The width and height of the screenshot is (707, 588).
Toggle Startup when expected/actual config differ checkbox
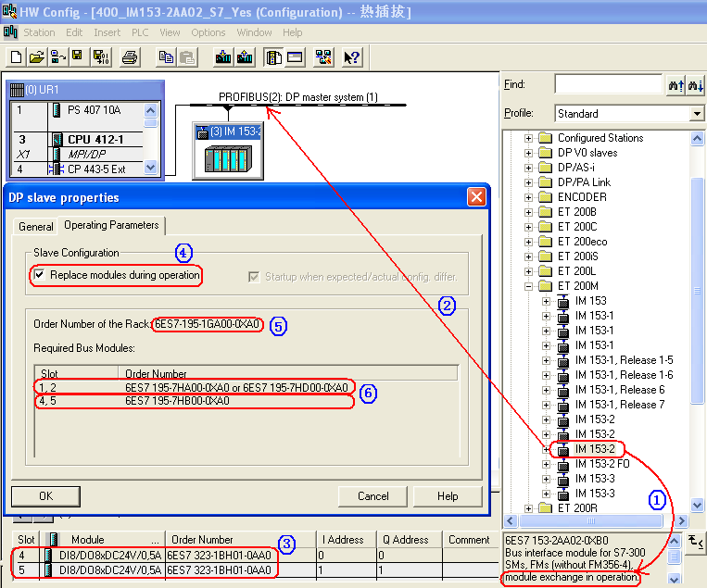point(254,277)
